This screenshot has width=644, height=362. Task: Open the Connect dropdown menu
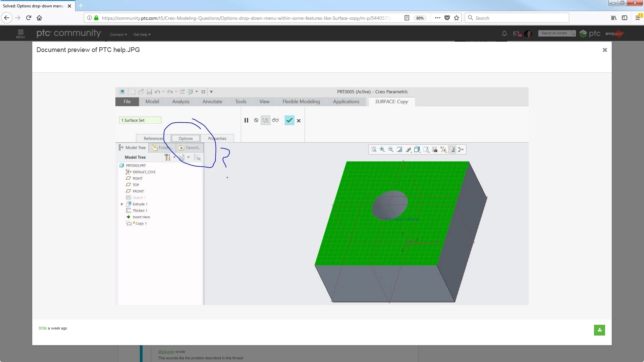pos(118,35)
